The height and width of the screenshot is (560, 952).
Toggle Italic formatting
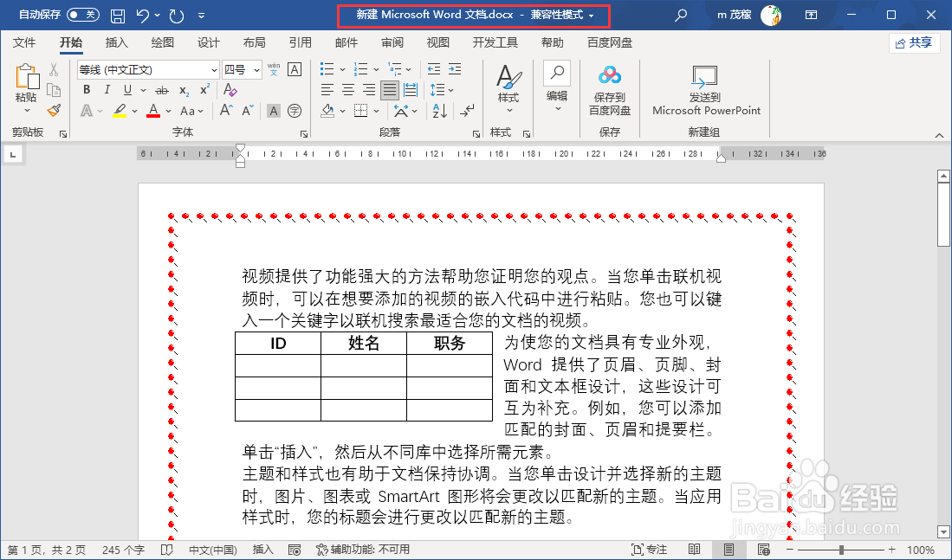pos(106,89)
